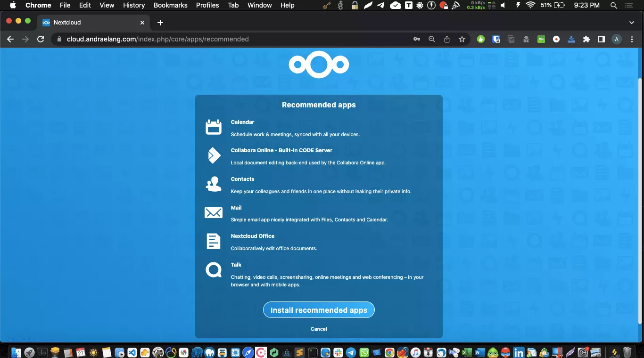The image size is (644, 358).
Task: Open the Chrome Extensions puzzle icon
Action: coord(586,39)
